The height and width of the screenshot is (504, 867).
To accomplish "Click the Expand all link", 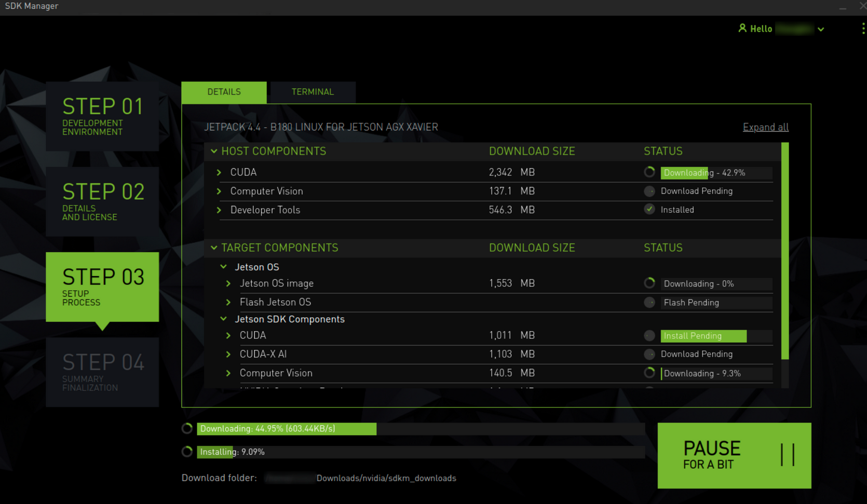I will pos(766,127).
